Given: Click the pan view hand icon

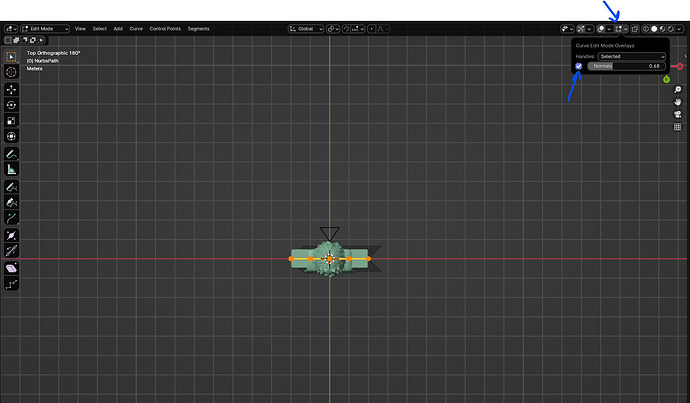Looking at the screenshot, I should pos(678,102).
